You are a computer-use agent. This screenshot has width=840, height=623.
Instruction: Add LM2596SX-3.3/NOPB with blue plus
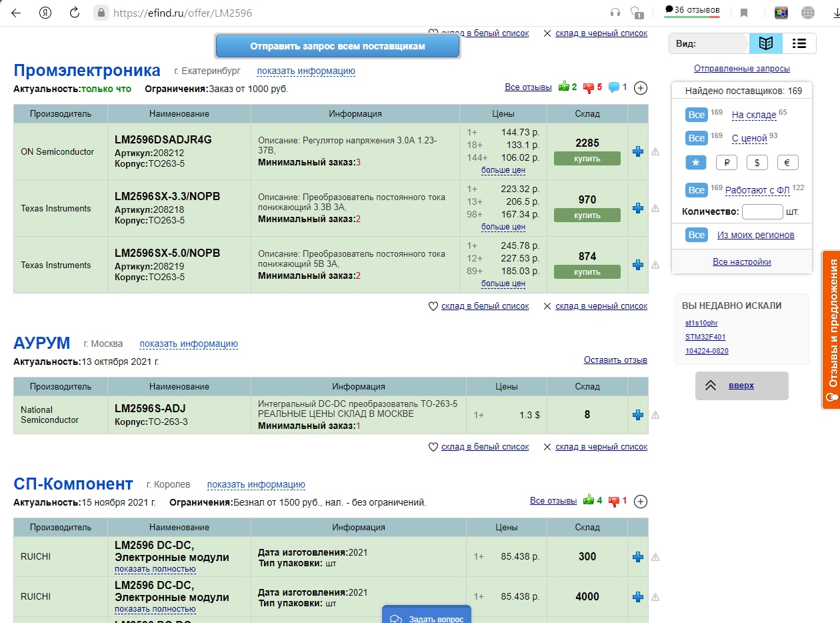coord(637,208)
